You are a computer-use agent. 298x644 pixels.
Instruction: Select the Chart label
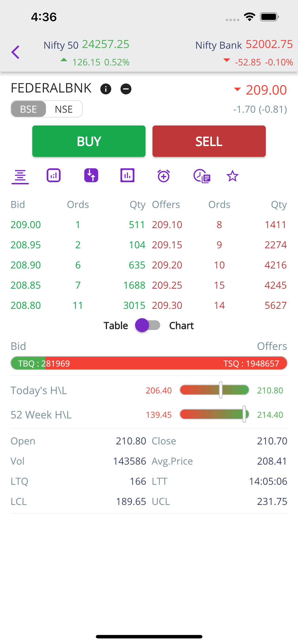coord(181,325)
